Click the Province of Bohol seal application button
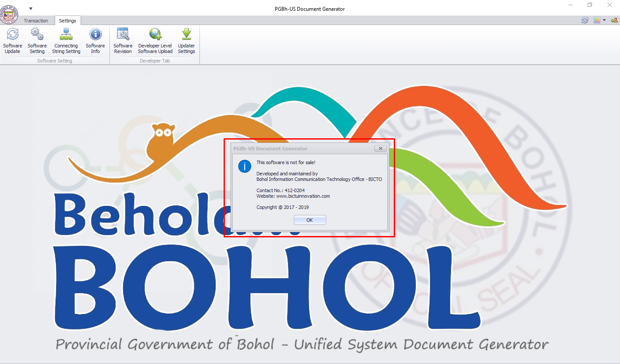The height and width of the screenshot is (364, 620). [x=9, y=14]
